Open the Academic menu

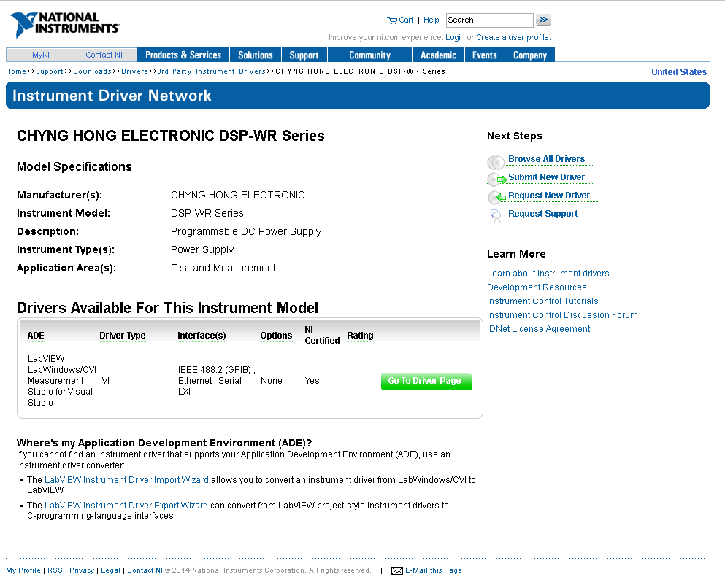point(438,55)
